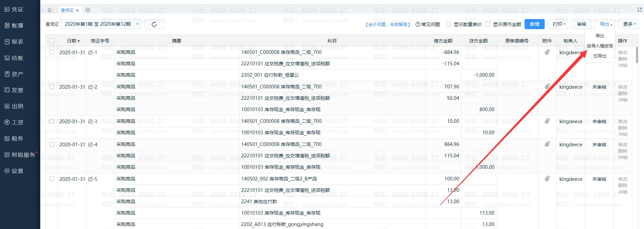Enable the 显示原币金额 checkbox
644x229 pixels.
488,24
